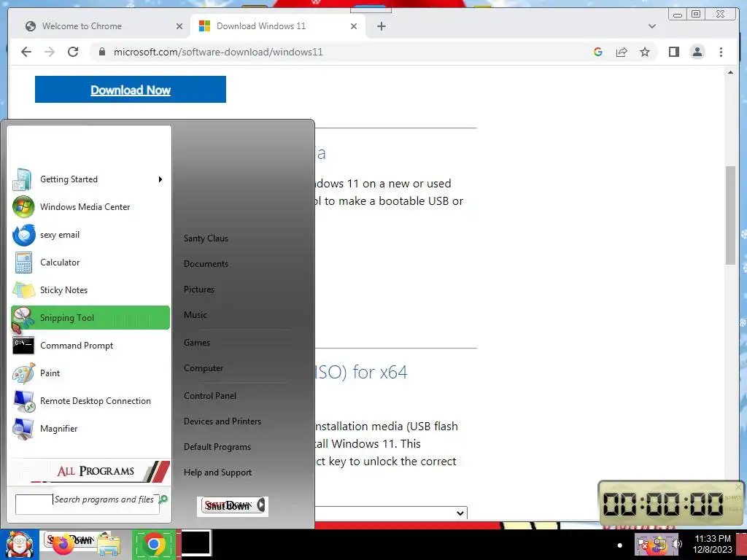Open Computer from Start menu
The height and width of the screenshot is (560, 747).
(x=204, y=368)
